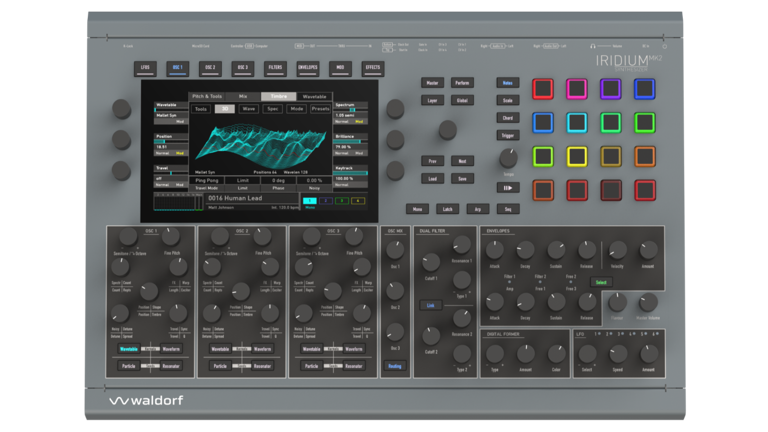
Task: Select Particle mode for OSC 2
Action: coord(220,366)
